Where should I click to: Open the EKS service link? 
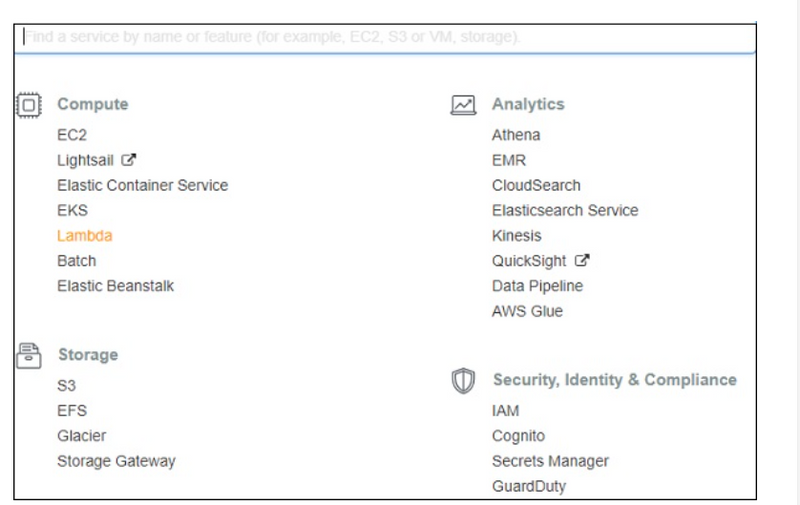[72, 211]
